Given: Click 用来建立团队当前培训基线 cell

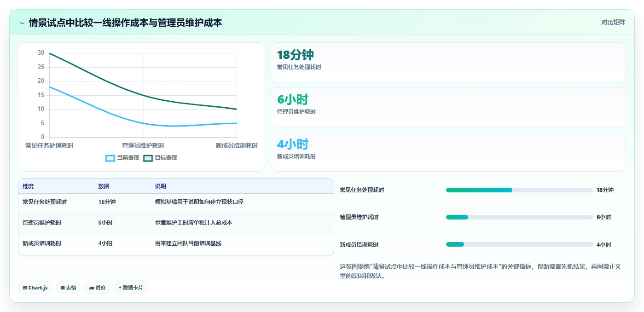Looking at the screenshot, I should (x=188, y=243).
